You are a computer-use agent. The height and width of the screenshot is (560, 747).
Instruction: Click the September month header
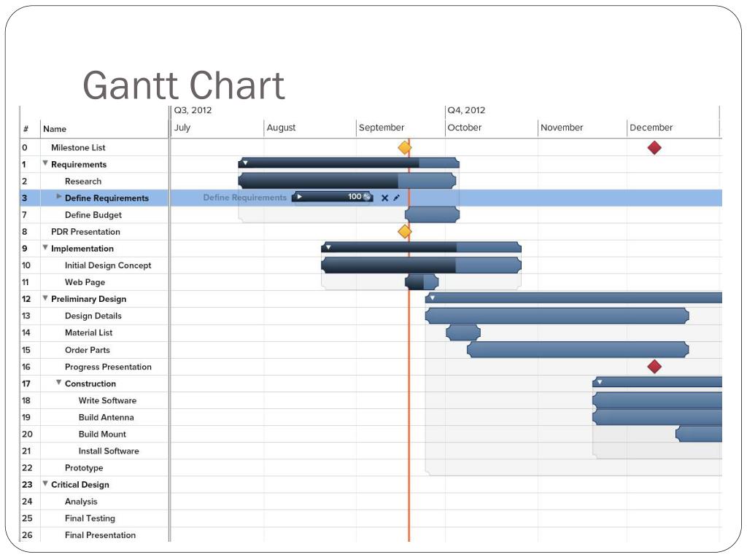click(382, 128)
